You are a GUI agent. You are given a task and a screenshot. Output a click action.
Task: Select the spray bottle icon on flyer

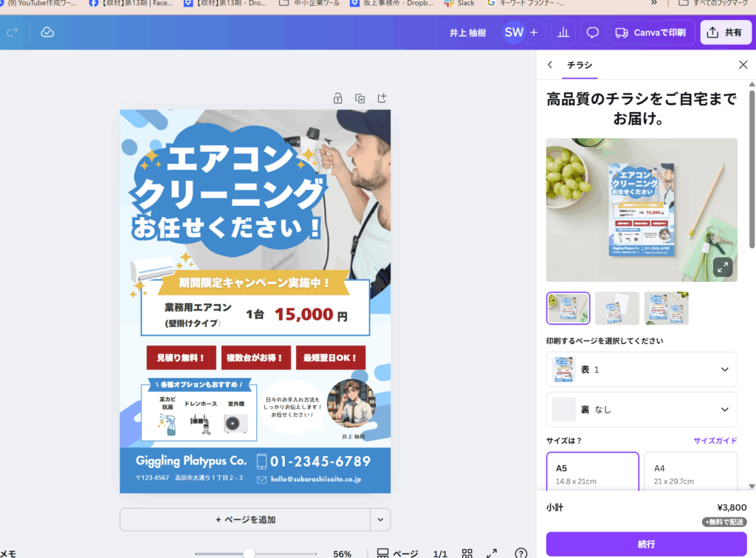click(x=168, y=424)
